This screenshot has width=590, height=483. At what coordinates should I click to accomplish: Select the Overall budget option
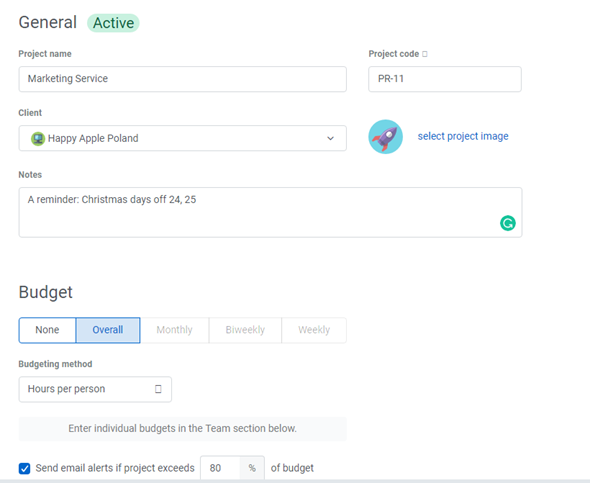[108, 330]
